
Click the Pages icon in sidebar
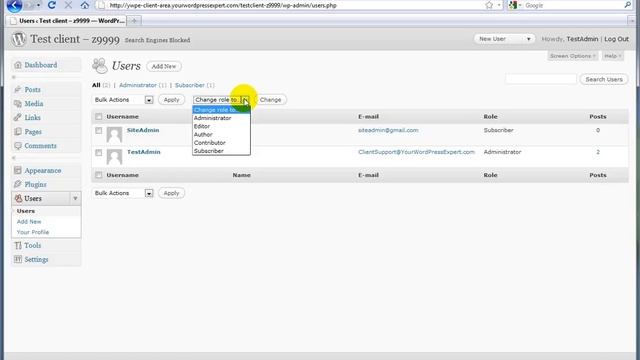click(x=18, y=131)
